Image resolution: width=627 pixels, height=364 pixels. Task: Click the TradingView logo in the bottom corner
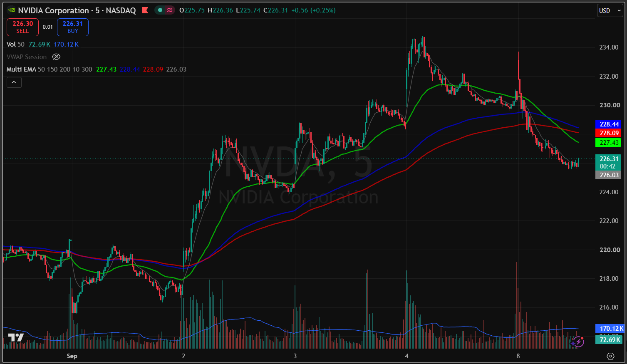(16, 337)
